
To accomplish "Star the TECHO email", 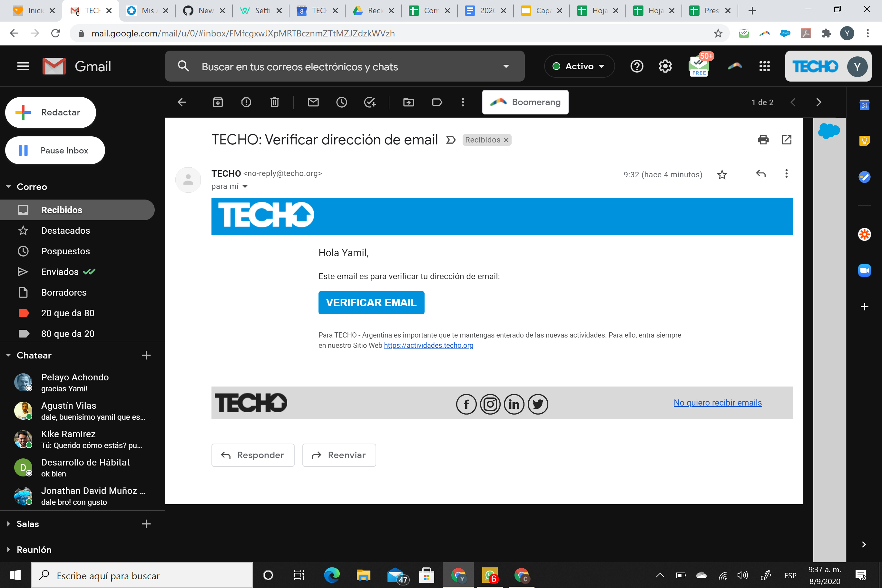I will [x=722, y=174].
